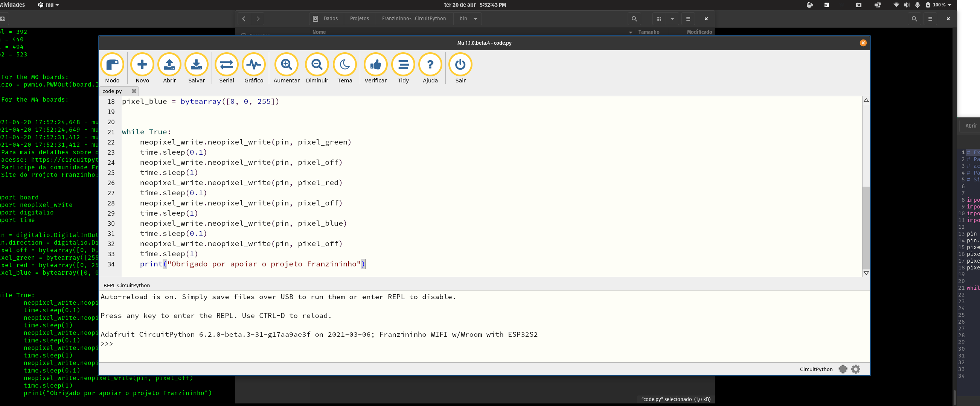Create a new file with Novo
Screen dimensions: 980x406
142,68
